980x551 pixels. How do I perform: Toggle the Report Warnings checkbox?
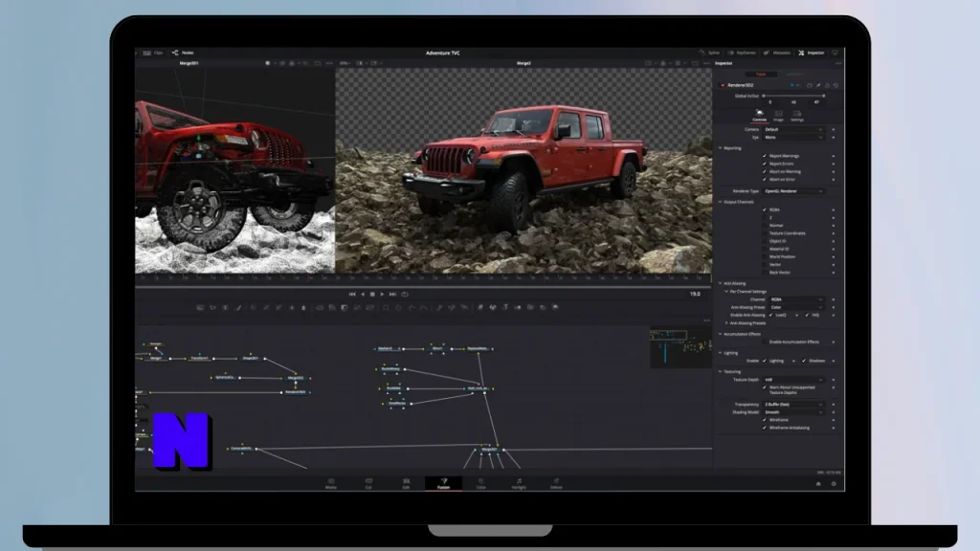(x=764, y=156)
